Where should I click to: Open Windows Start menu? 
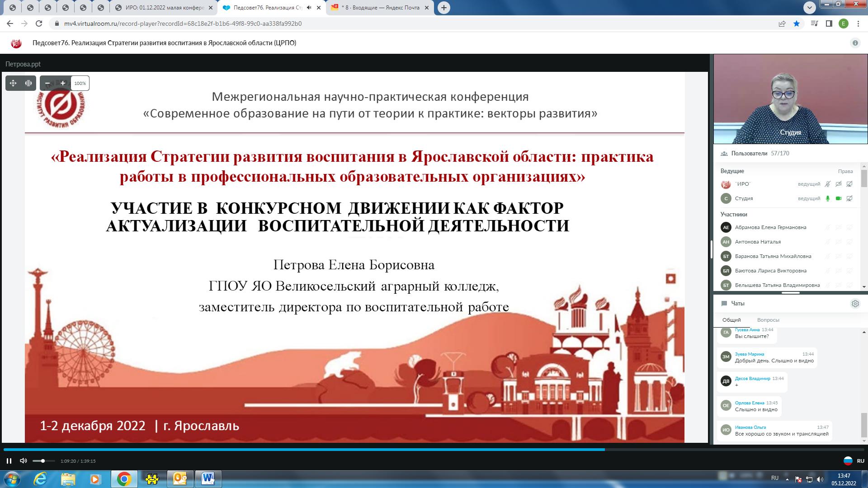coord(12,479)
